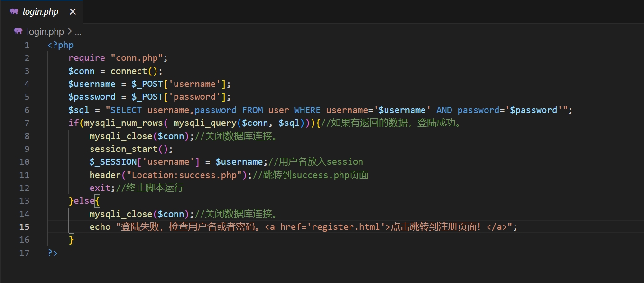Screen dimensions: 644x283
Task: Click the require keyword on line 2
Action: (x=87, y=58)
